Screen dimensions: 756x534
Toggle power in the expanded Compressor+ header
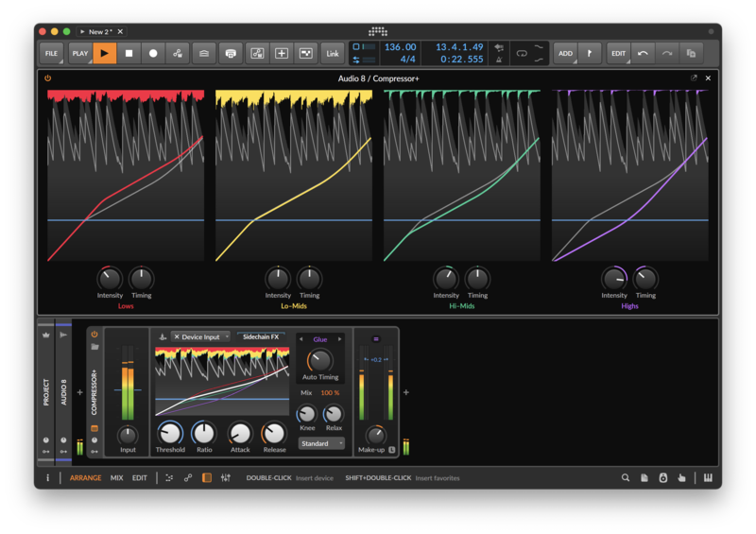(48, 78)
